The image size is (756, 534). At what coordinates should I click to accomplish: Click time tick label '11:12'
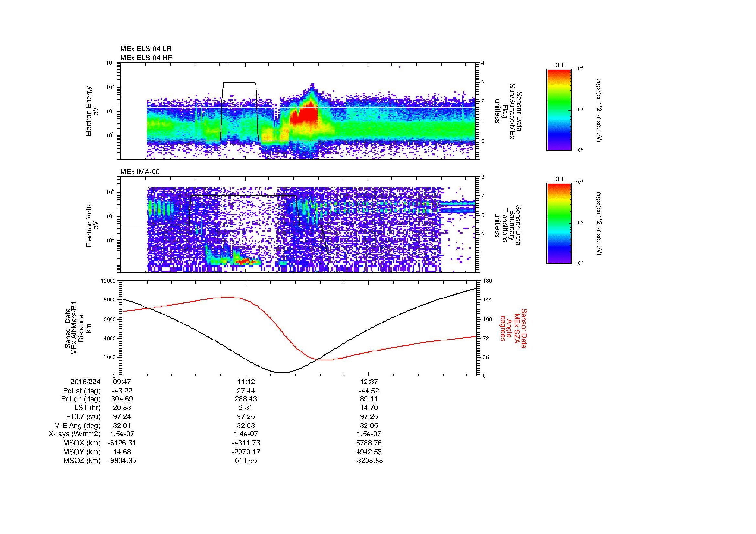246,382
